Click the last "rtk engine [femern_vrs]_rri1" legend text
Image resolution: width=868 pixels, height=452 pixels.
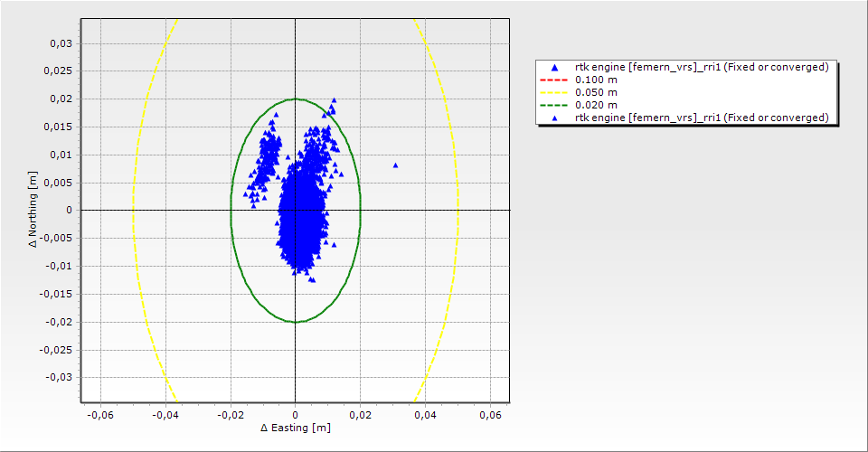[x=702, y=118]
